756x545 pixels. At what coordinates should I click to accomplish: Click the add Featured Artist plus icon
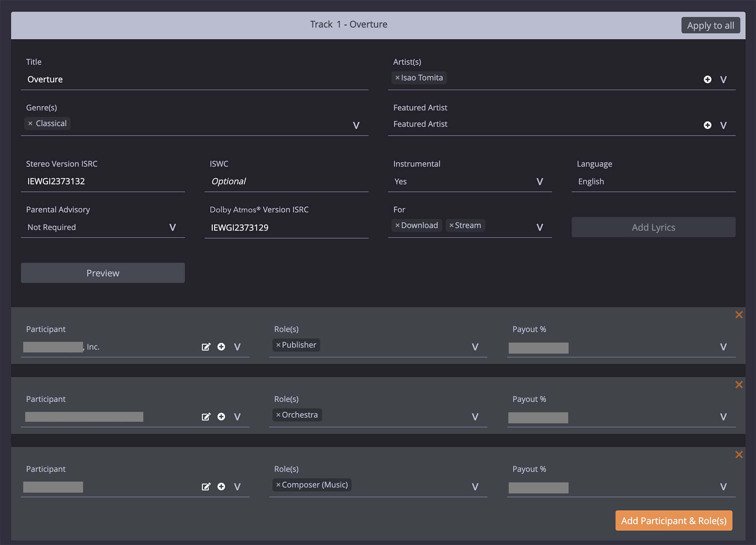click(707, 125)
